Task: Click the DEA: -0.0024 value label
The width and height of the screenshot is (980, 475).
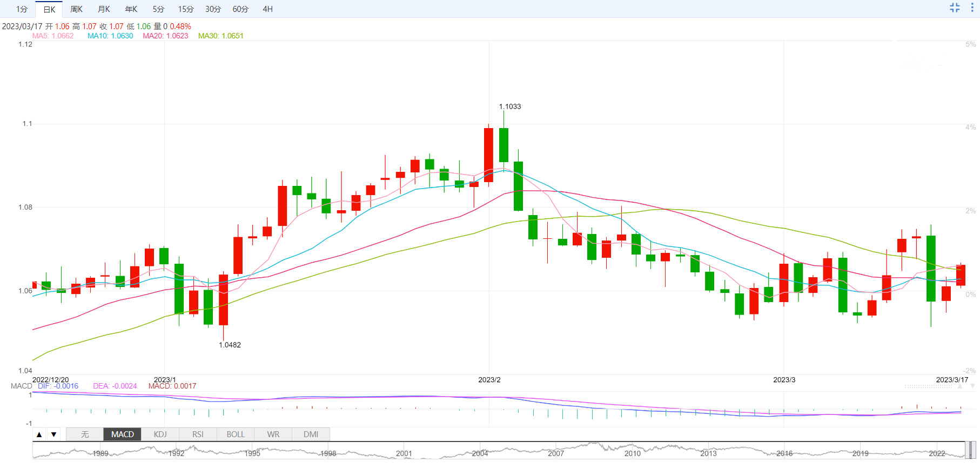Action: tap(115, 386)
